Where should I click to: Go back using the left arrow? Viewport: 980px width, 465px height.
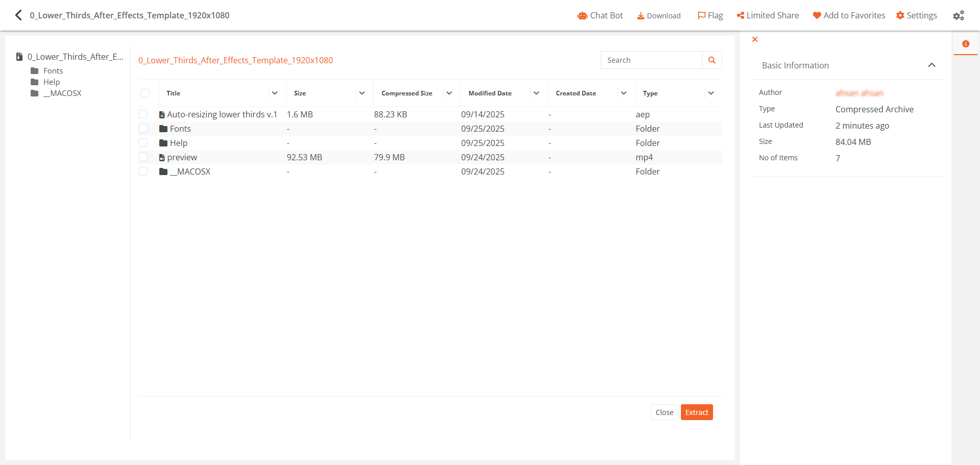pyautogui.click(x=18, y=15)
